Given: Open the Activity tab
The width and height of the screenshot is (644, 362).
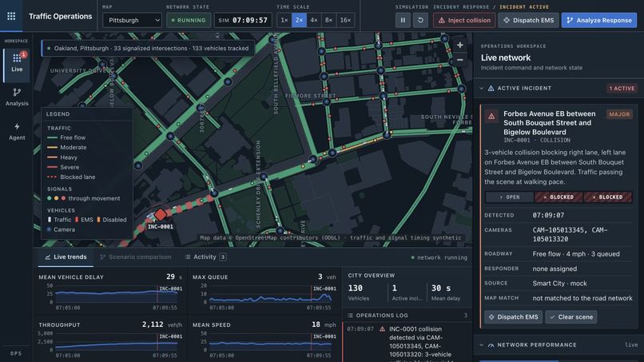Looking at the screenshot, I should click(x=205, y=257).
